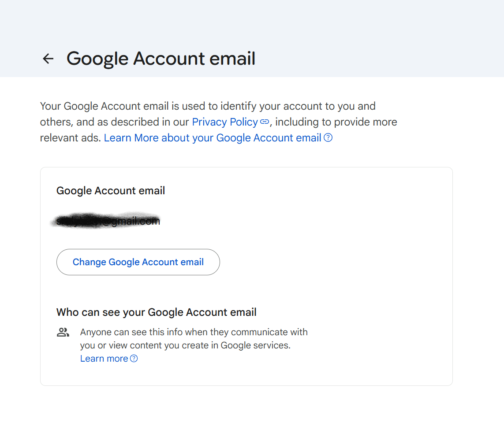Follow the Learn more link under visibility info
The height and width of the screenshot is (422, 504).
click(x=104, y=359)
